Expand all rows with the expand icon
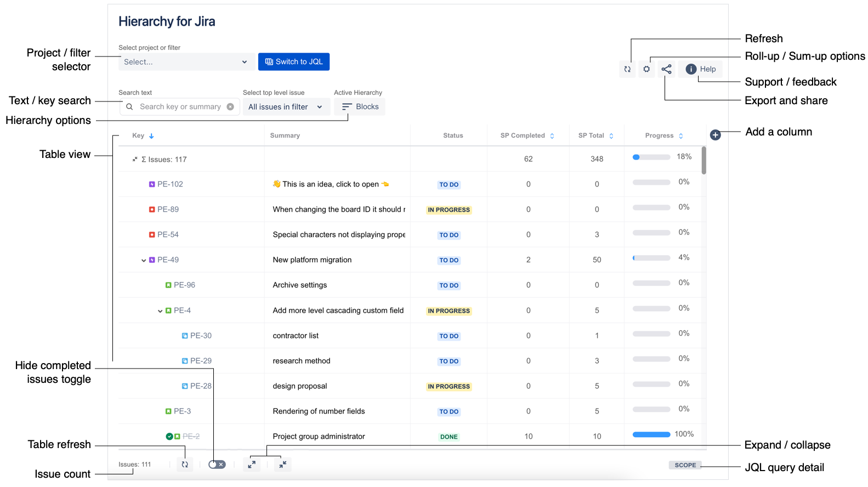Screen dimensions: 868x487 click(x=252, y=465)
